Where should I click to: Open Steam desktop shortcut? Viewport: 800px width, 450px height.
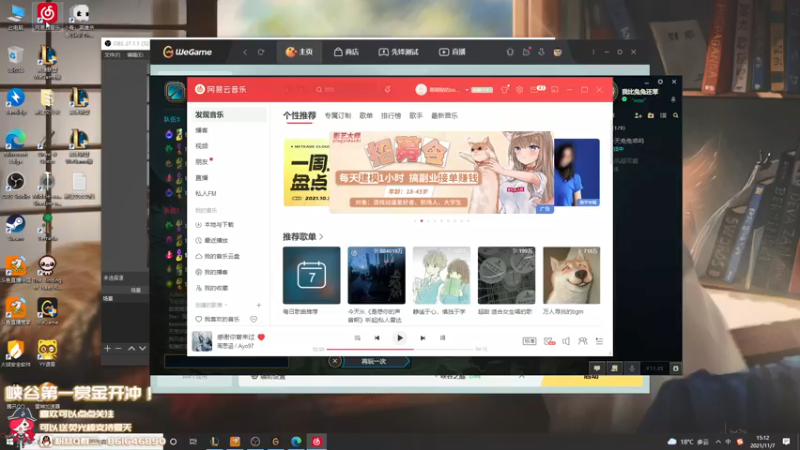coord(15,227)
